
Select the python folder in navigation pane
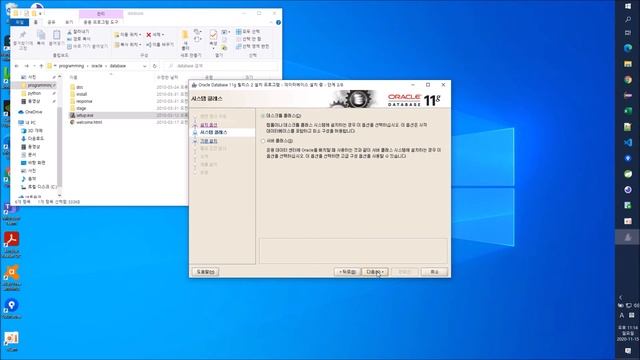click(x=35, y=93)
